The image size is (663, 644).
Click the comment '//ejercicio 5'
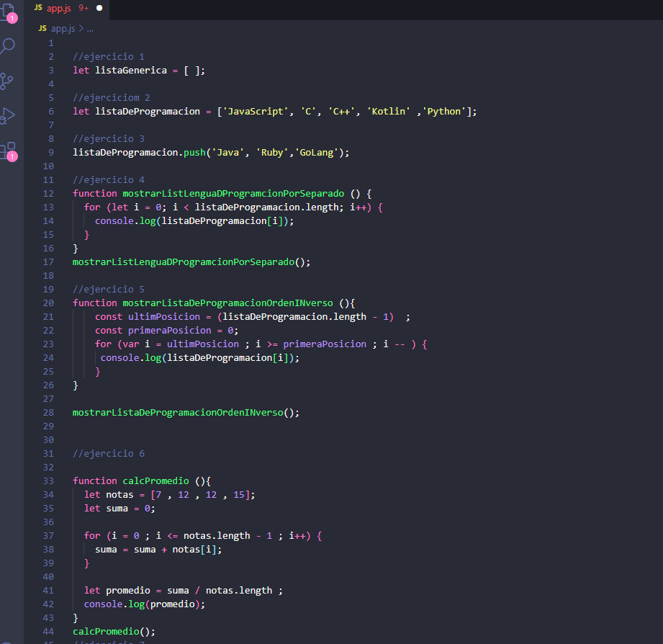point(108,290)
